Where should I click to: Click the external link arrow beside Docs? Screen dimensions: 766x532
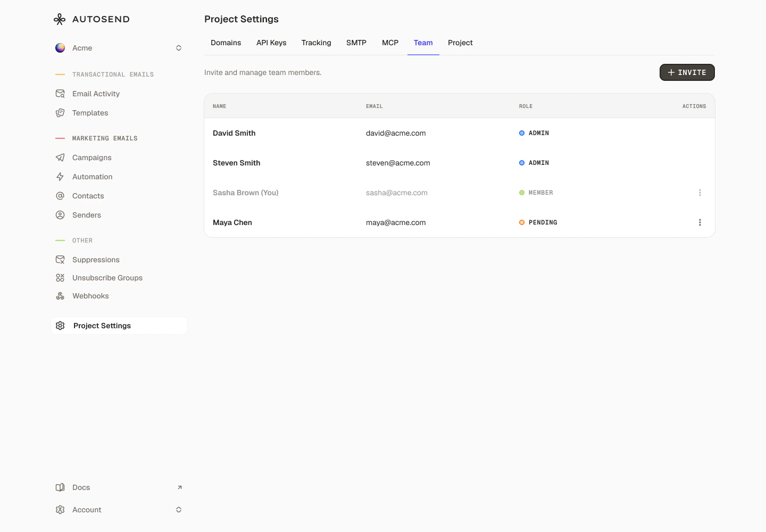tap(179, 487)
